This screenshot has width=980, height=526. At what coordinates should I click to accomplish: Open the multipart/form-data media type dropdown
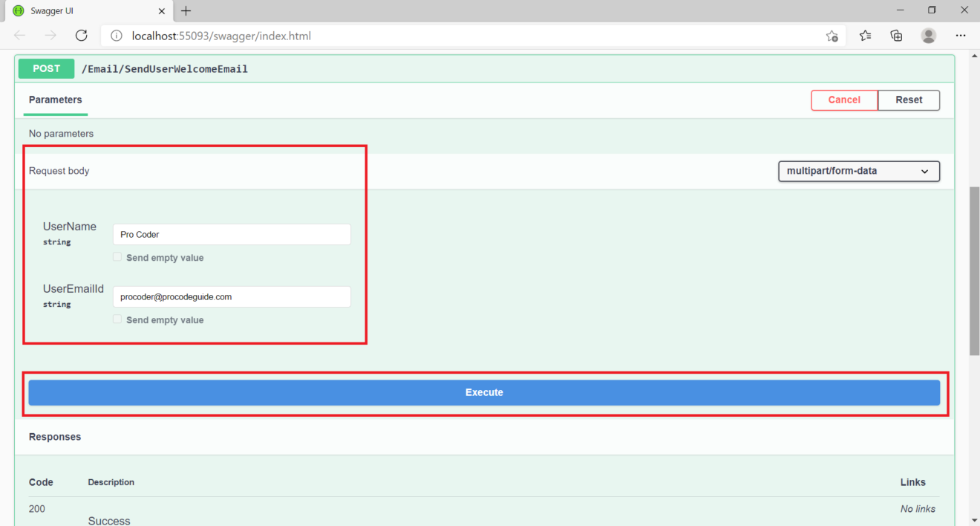[858, 171]
